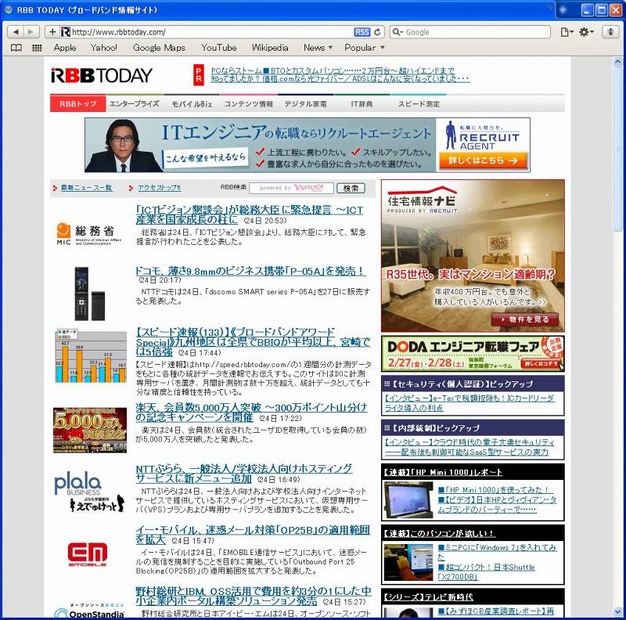
Task: Click the speed bar chart thumbnail
Action: pos(91,356)
